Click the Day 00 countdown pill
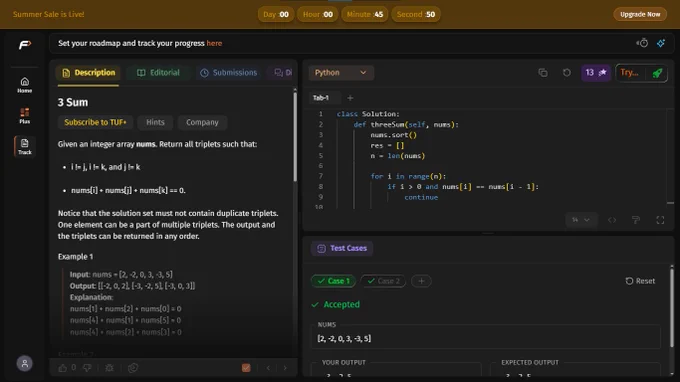This screenshot has height=382, width=680. [x=276, y=14]
